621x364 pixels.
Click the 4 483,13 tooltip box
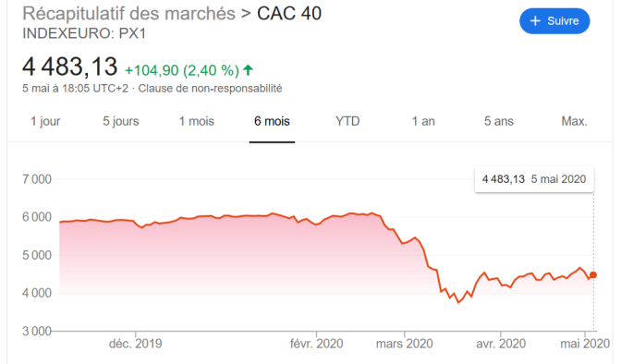[x=534, y=179]
